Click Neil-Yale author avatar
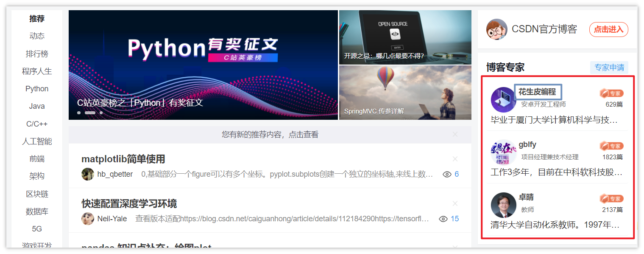This screenshot has width=644, height=254. coord(88,219)
